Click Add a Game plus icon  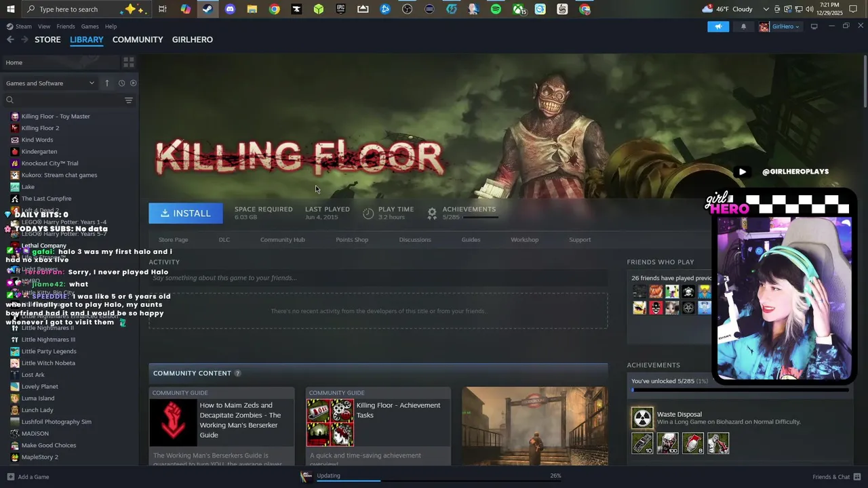(11, 477)
